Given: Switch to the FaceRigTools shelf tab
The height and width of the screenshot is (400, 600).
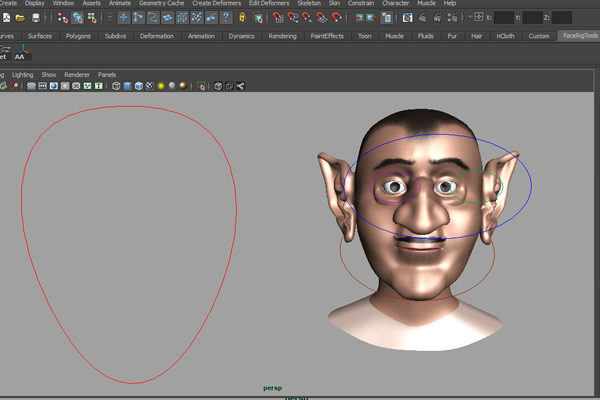Looking at the screenshot, I should point(580,36).
